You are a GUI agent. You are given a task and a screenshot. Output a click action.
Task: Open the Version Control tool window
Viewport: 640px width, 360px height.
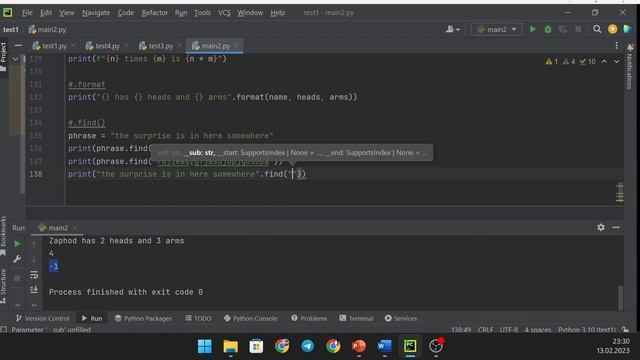pyautogui.click(x=42, y=318)
